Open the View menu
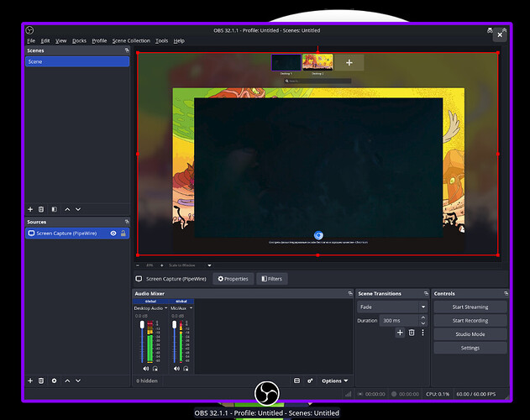This screenshot has width=530, height=420. 60,40
